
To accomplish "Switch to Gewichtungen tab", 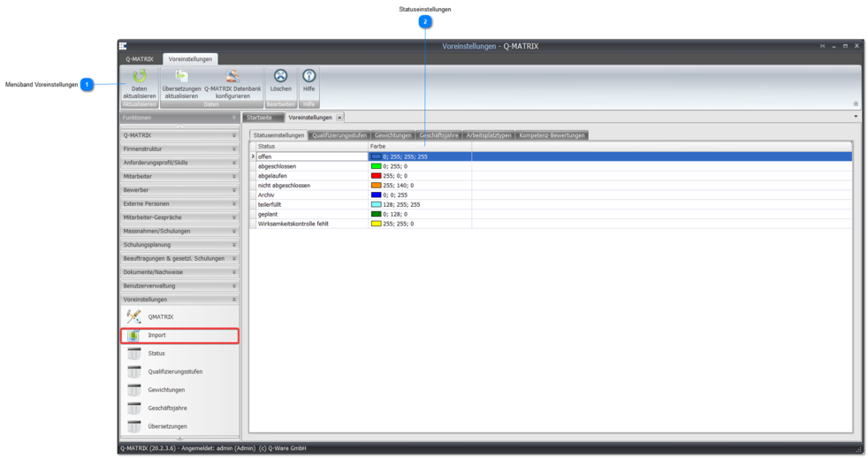I will pos(393,135).
